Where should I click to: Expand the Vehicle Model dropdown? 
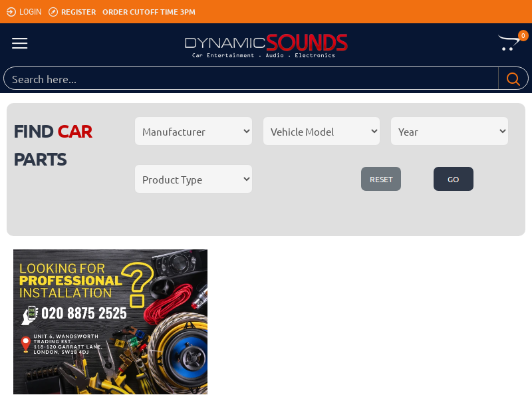(x=321, y=131)
